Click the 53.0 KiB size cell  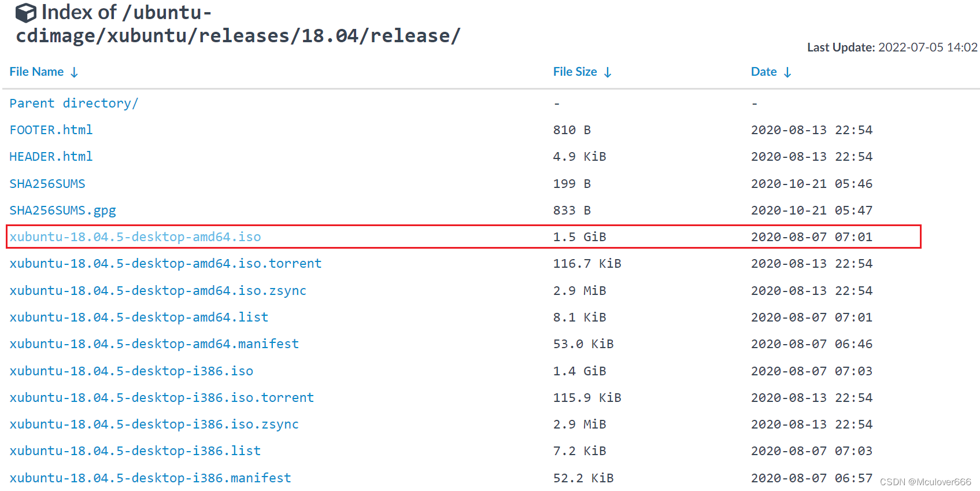tap(583, 344)
